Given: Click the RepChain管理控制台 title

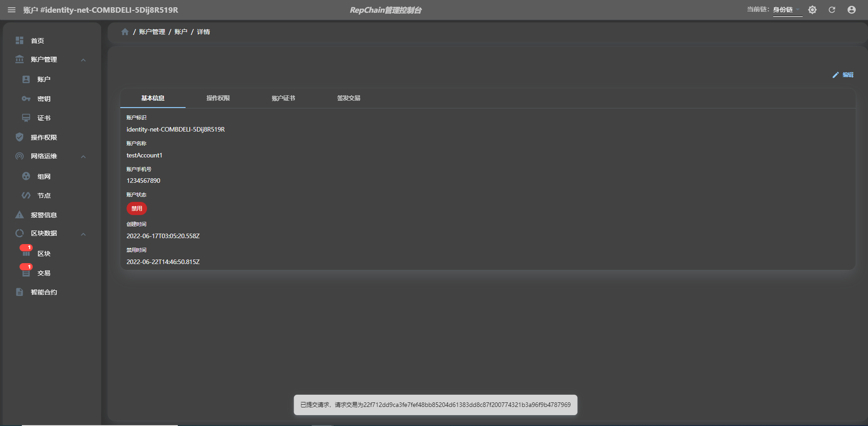Looking at the screenshot, I should pos(386,10).
